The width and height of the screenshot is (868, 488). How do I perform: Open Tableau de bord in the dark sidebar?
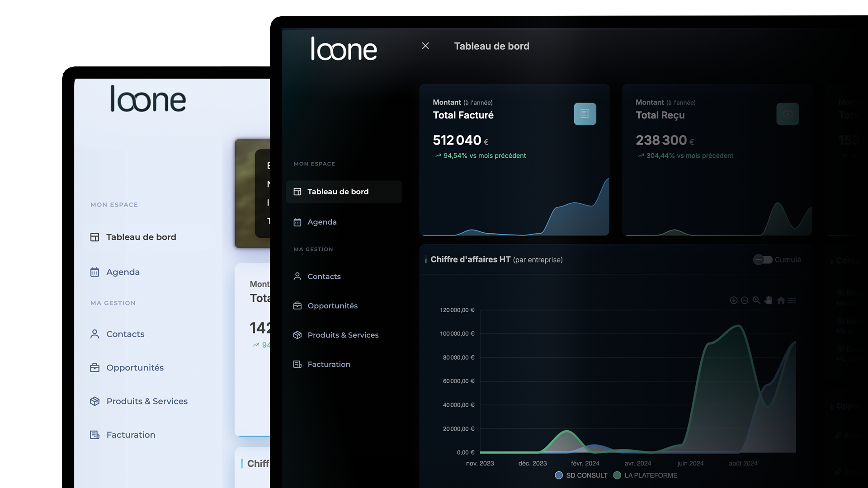[x=344, y=192]
